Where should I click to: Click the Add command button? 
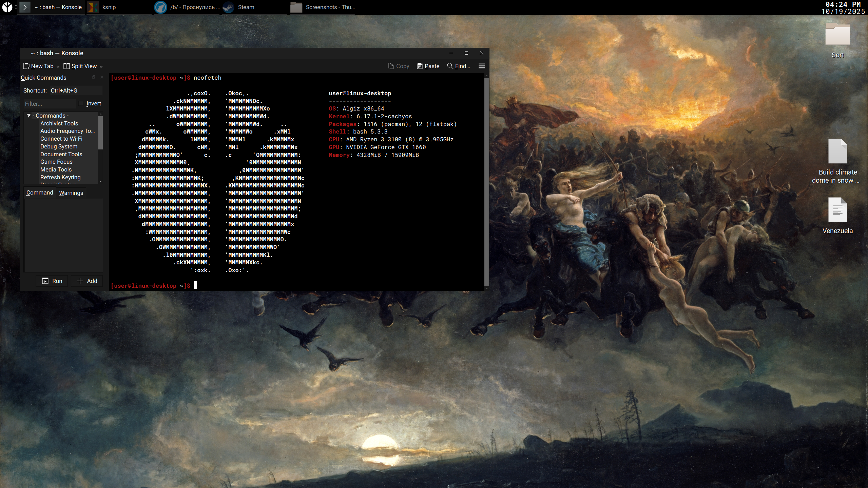pos(87,281)
